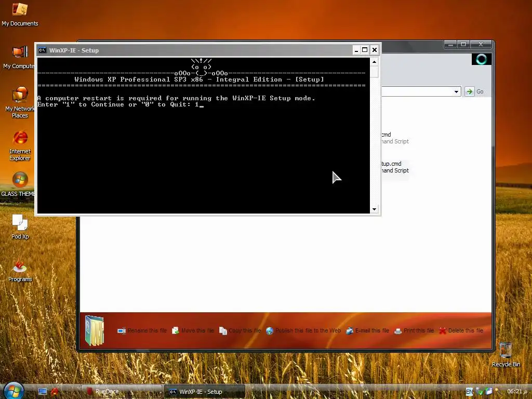The height and width of the screenshot is (399, 532).
Task: Click Copy this file task
Action: (x=240, y=330)
